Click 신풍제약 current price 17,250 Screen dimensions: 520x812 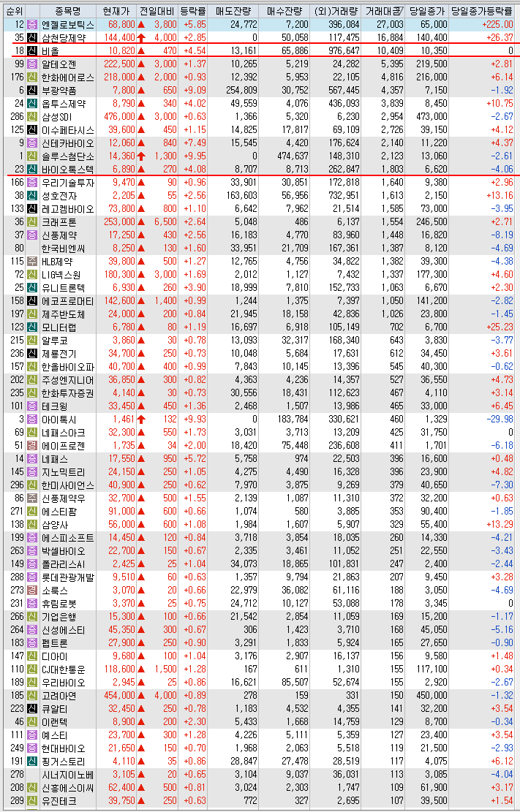(121, 235)
